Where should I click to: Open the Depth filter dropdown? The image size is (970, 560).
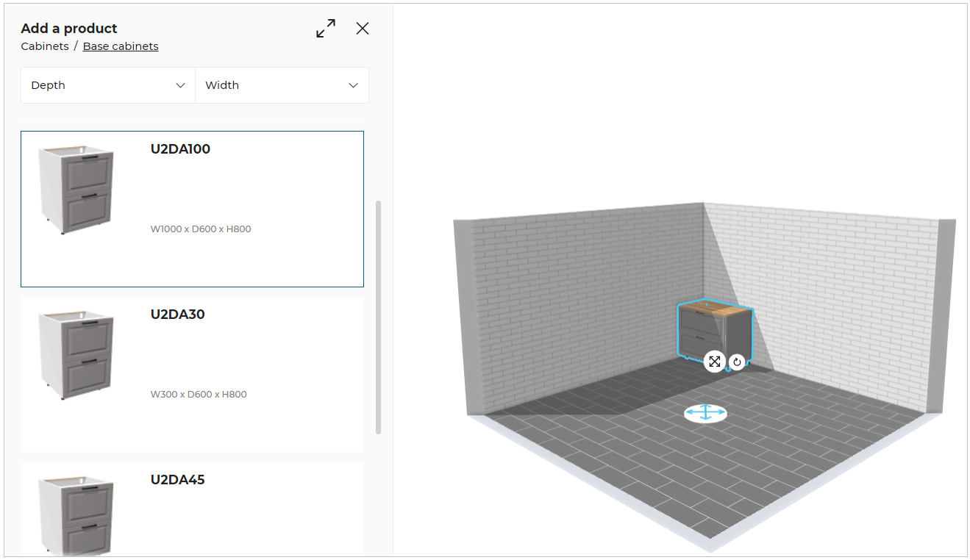click(108, 85)
